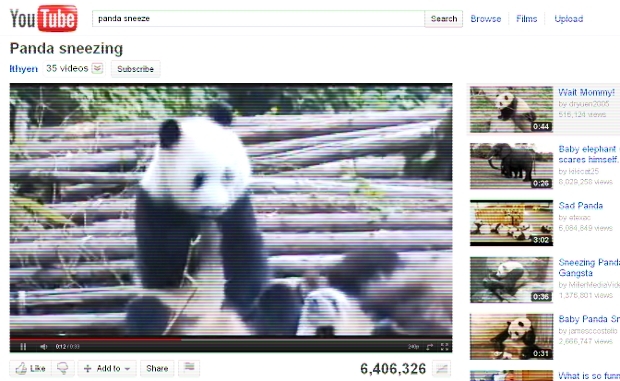Open the 240p video quality selector
The height and width of the screenshot is (381, 620).
(413, 347)
